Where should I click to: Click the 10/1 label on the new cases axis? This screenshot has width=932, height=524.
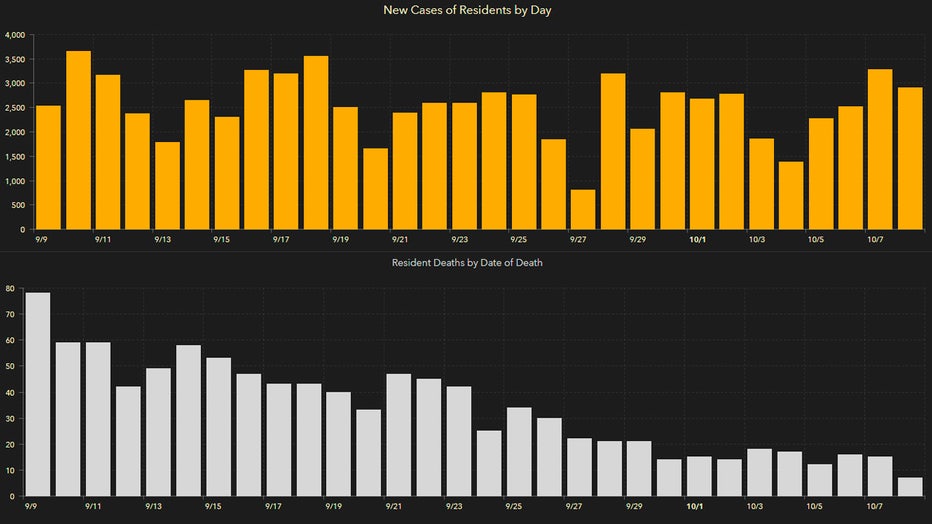pos(698,240)
